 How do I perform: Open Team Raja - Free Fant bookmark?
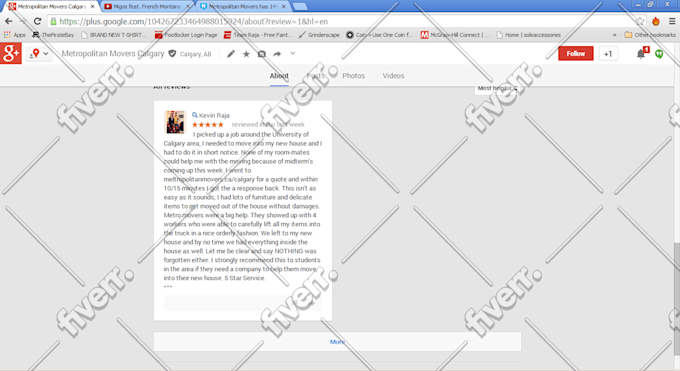pos(258,35)
